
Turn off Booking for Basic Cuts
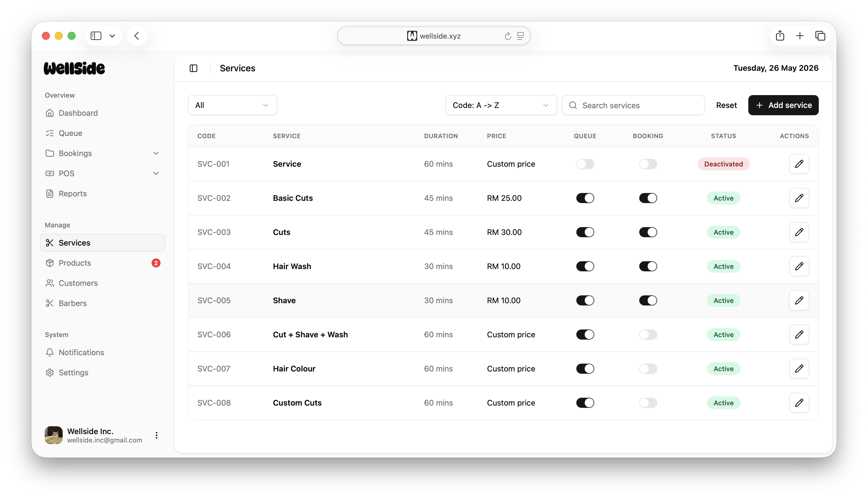pos(648,198)
